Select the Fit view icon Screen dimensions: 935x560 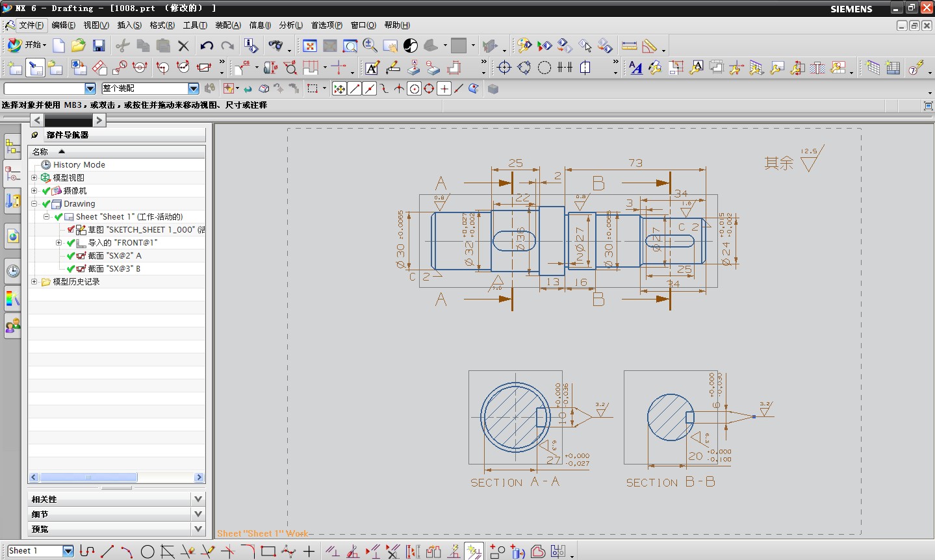point(310,45)
